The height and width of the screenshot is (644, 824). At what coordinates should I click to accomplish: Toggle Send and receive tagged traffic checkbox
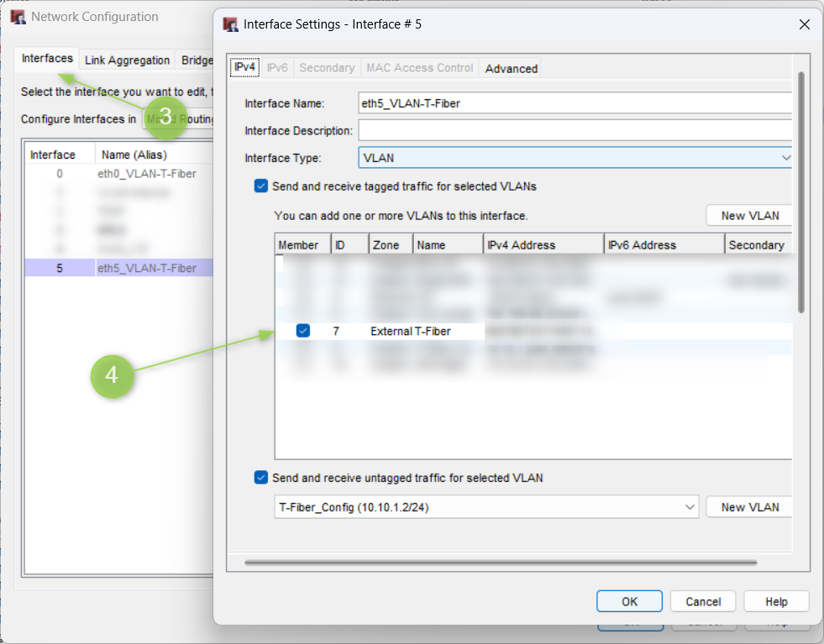pyautogui.click(x=261, y=186)
